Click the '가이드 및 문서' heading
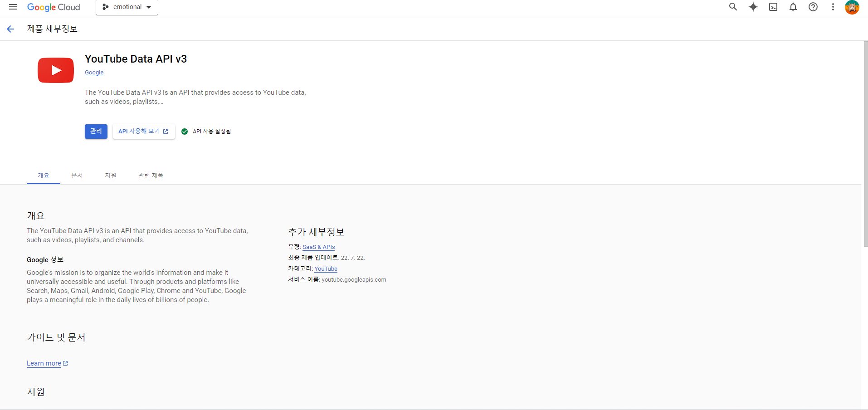The width and height of the screenshot is (868, 410). click(x=56, y=337)
